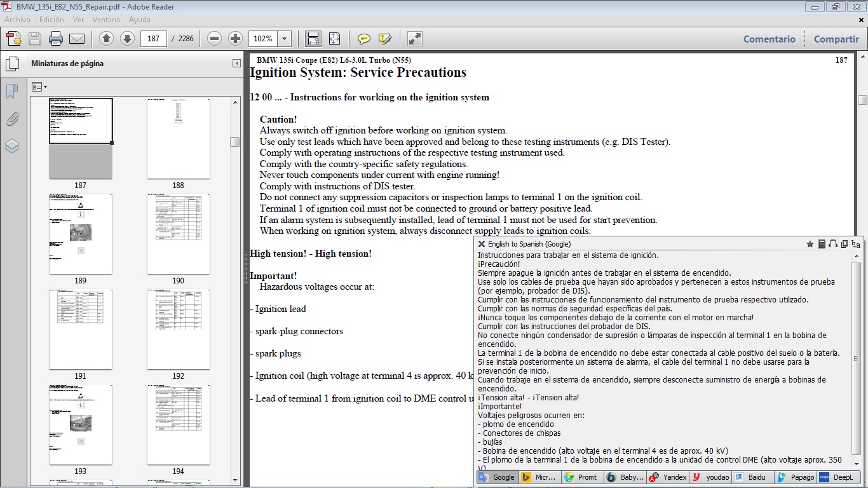This screenshot has width=868, height=488.
Task: Select page 193 thumbnail
Action: [81, 424]
